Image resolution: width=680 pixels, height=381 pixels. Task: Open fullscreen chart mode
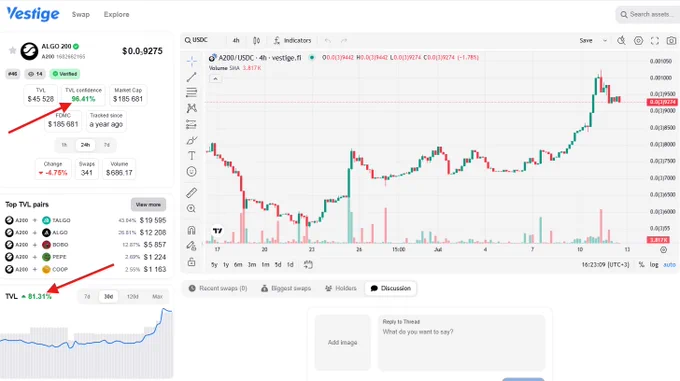(x=654, y=40)
